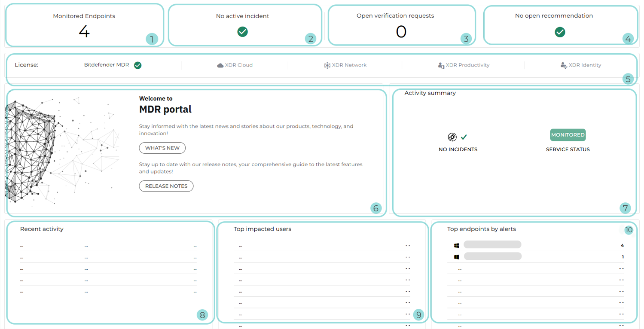
Task: Click the XDR Identity icon
Action: (564, 65)
